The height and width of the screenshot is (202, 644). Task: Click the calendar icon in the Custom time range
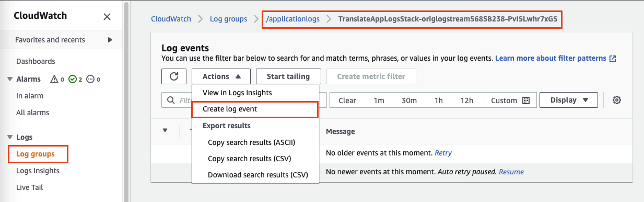(526, 100)
